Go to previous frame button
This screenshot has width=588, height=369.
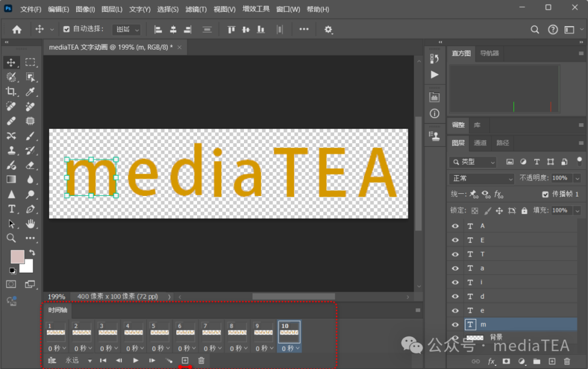pos(119,360)
